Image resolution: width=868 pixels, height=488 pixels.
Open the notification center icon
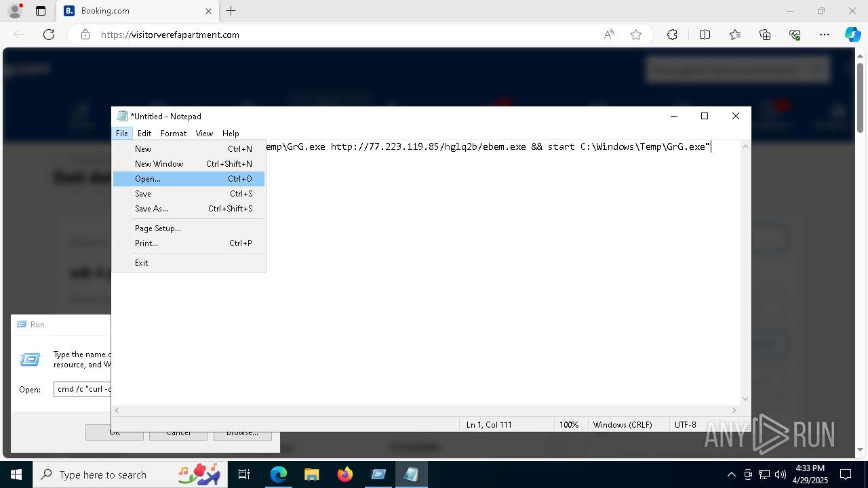coord(846,474)
